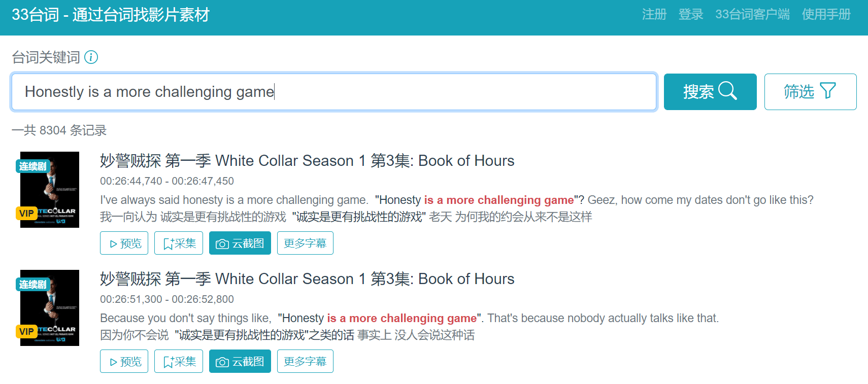Open the poster thumbnail of the 00:26:51,300 result
The height and width of the screenshot is (384, 868).
[x=50, y=308]
